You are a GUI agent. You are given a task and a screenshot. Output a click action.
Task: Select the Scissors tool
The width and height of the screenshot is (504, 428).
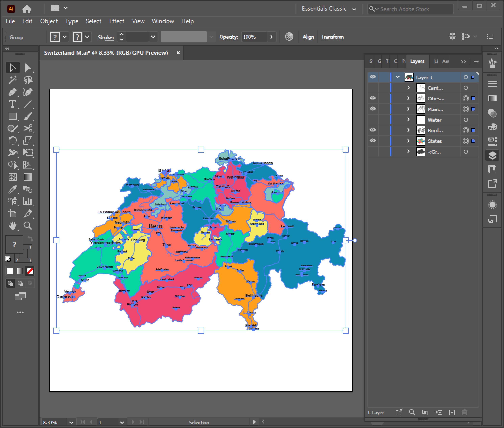tap(28, 129)
